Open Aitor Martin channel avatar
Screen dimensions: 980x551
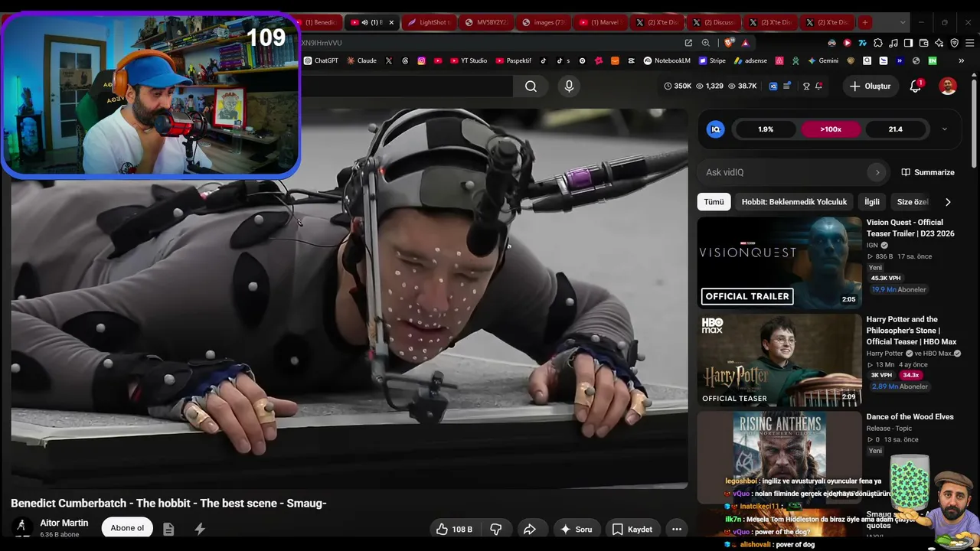click(22, 527)
